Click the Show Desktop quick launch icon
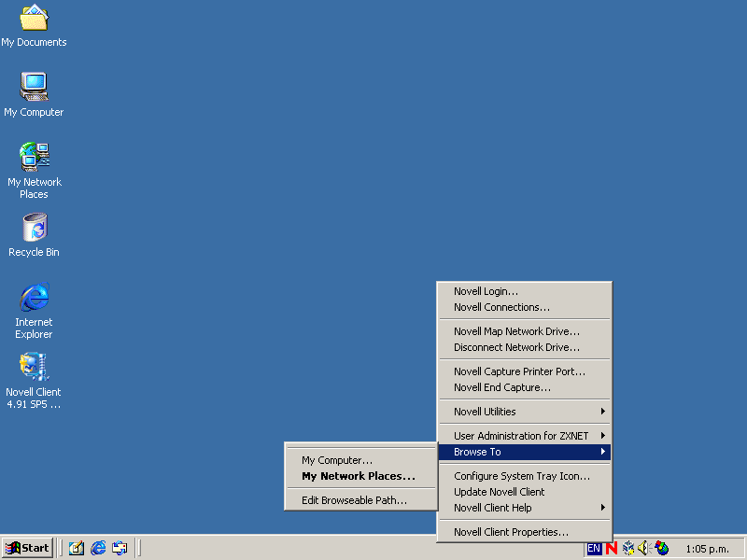The width and height of the screenshot is (747, 560). (x=77, y=548)
